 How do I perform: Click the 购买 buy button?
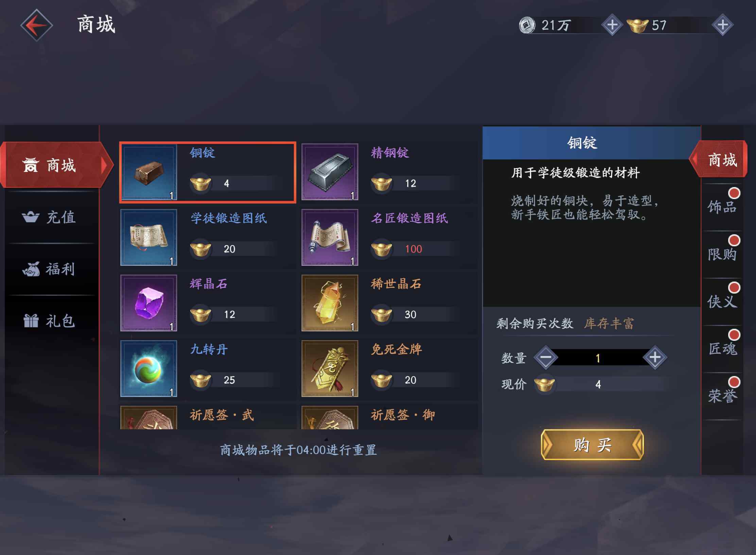click(x=592, y=445)
